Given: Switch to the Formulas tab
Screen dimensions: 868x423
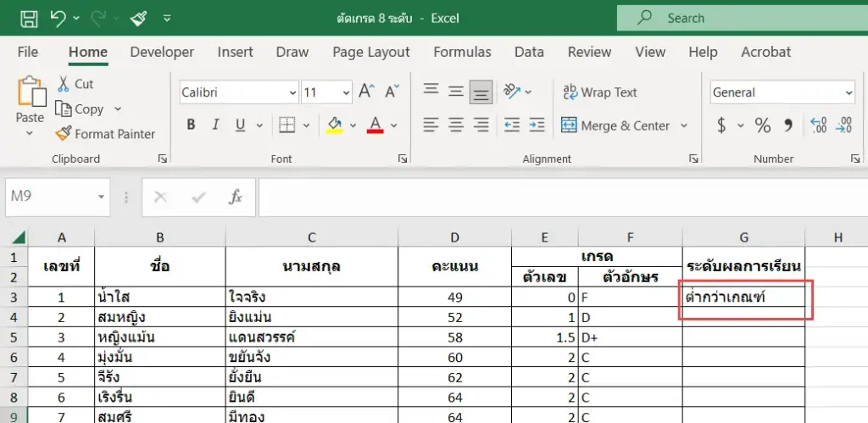Looking at the screenshot, I should click(x=462, y=52).
